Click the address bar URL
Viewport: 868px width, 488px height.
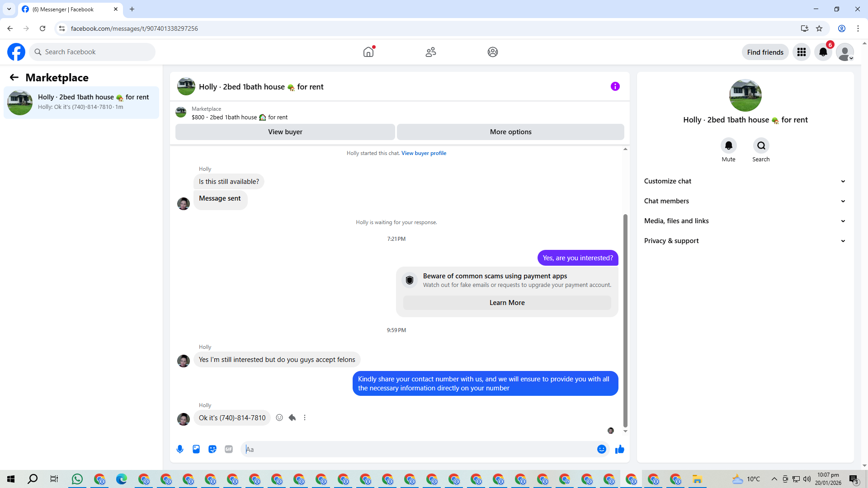134,28
